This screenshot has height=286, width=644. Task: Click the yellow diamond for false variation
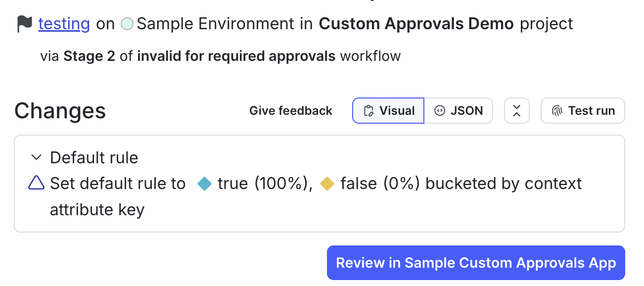tap(327, 183)
